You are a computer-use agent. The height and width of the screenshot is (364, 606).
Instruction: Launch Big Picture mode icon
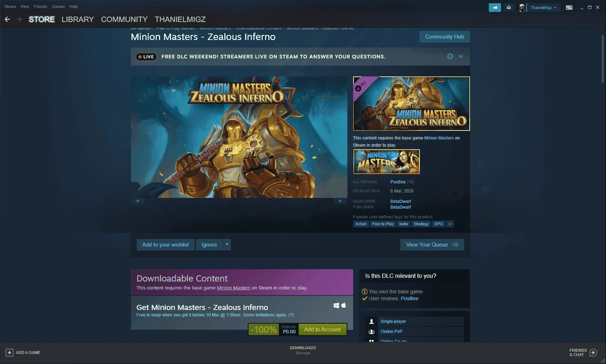click(569, 8)
